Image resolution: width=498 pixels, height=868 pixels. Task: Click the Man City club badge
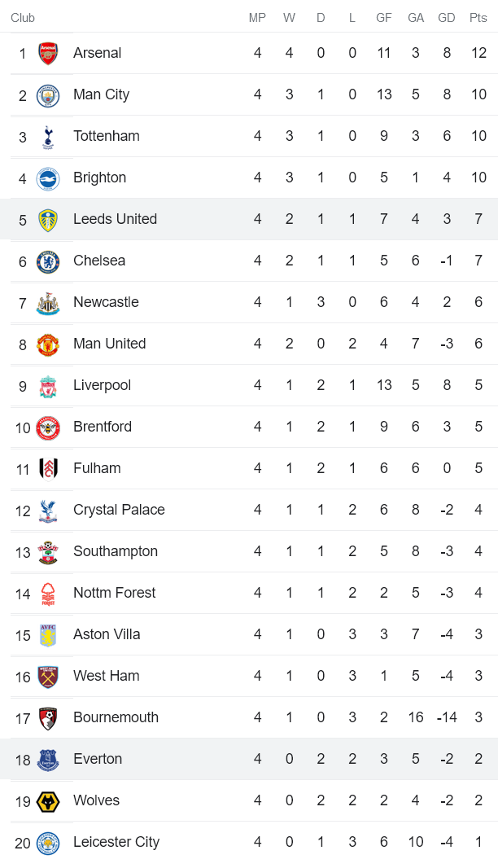[x=47, y=94]
